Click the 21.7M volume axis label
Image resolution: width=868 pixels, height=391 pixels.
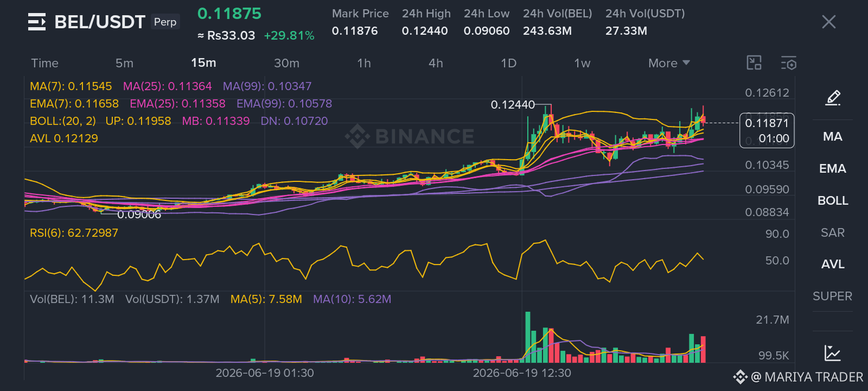point(773,320)
